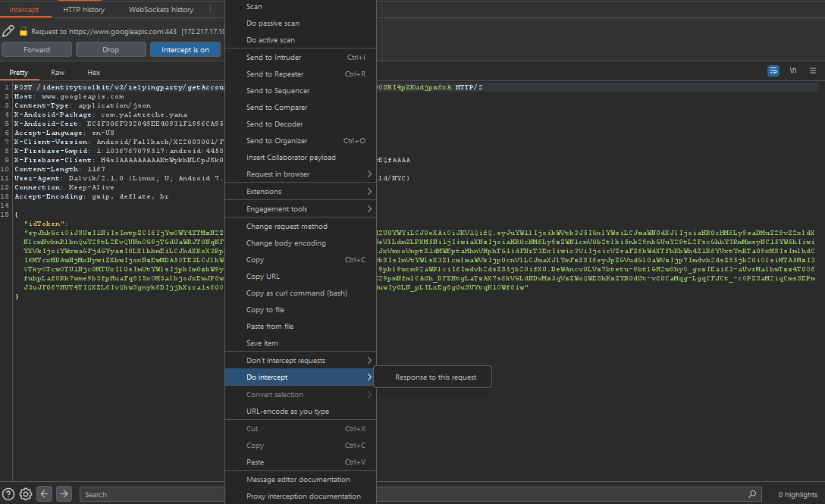Image resolution: width=825 pixels, height=504 pixels.
Task: Click the Forward button
Action: (x=36, y=49)
